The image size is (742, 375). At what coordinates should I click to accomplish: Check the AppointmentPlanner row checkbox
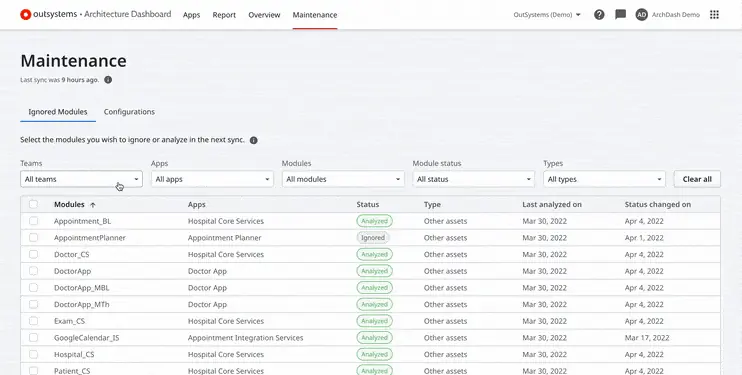click(x=33, y=237)
